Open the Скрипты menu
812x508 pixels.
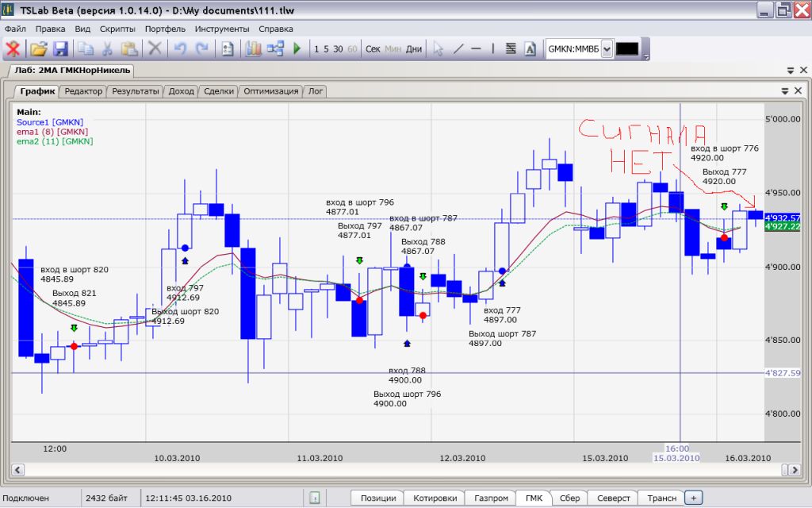(117, 29)
